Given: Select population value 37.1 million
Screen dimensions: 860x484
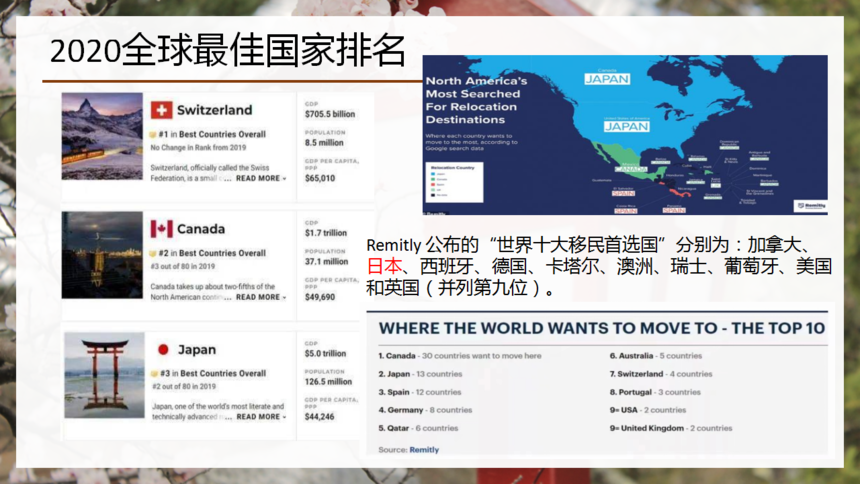Looking at the screenshot, I should 326,262.
